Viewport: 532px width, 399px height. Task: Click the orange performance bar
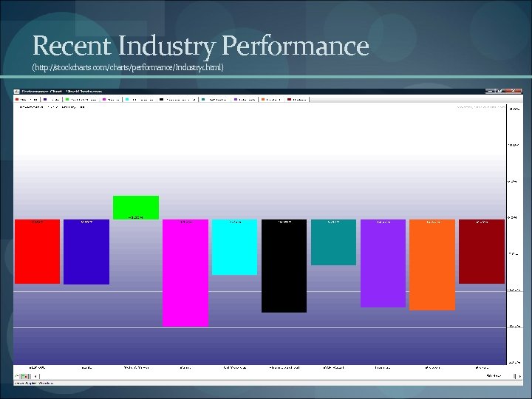point(432,265)
